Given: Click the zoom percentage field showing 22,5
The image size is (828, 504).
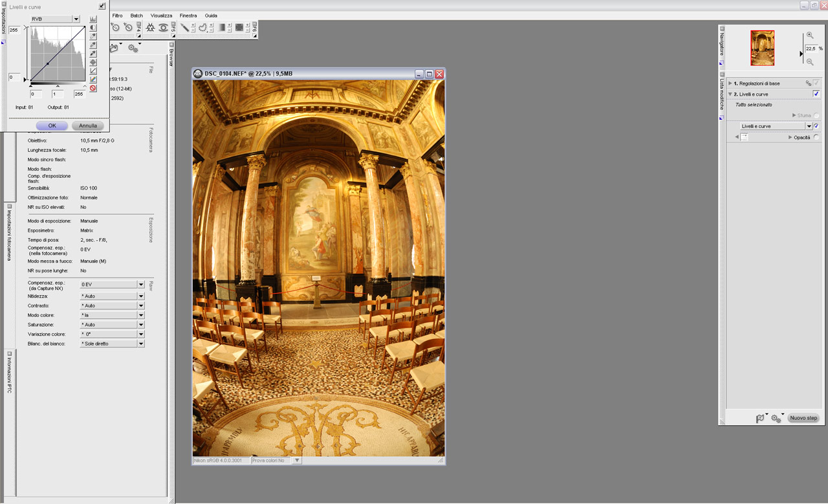Looking at the screenshot, I should pos(811,49).
